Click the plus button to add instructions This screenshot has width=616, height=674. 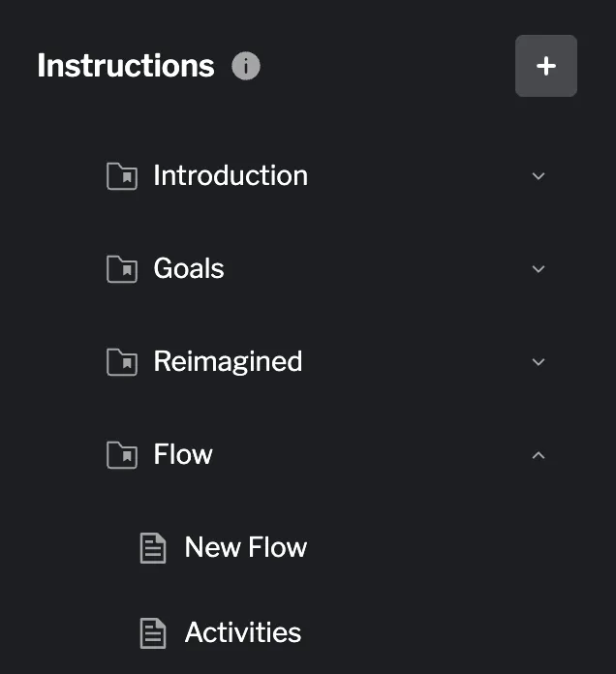(x=546, y=66)
